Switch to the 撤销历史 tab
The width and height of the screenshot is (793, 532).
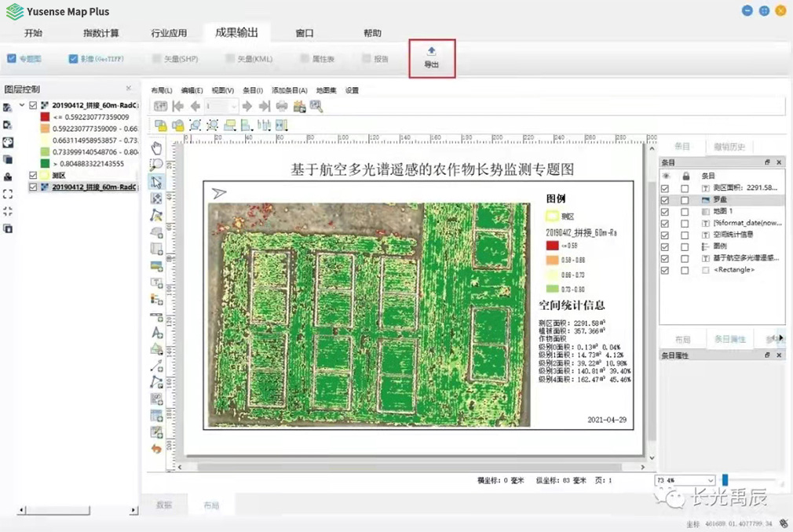pos(729,147)
